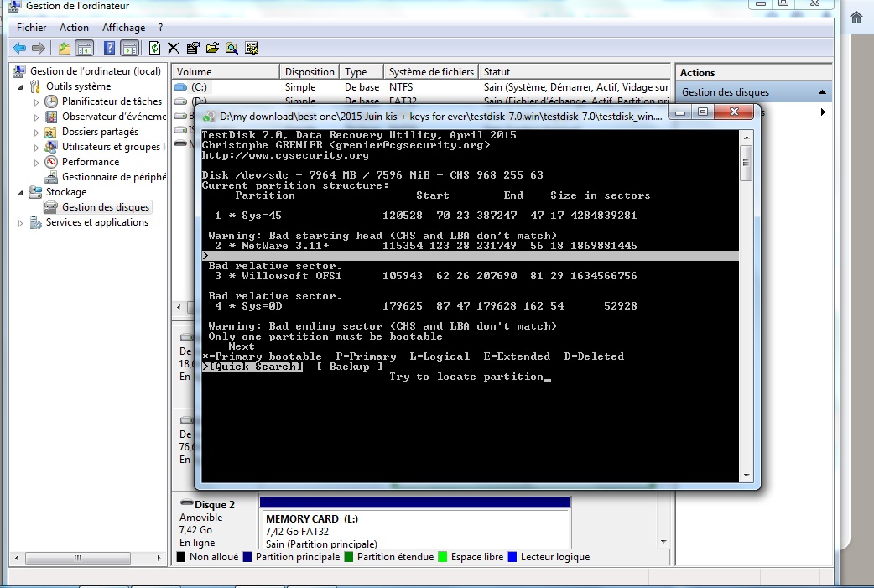The height and width of the screenshot is (588, 874).
Task: Click the Gestionnaire de périphériques icon
Action: [x=51, y=177]
